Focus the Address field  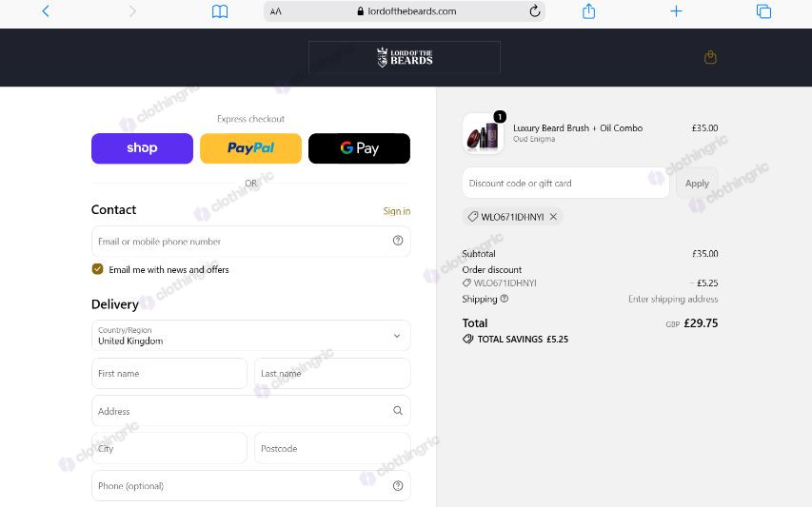tap(251, 411)
